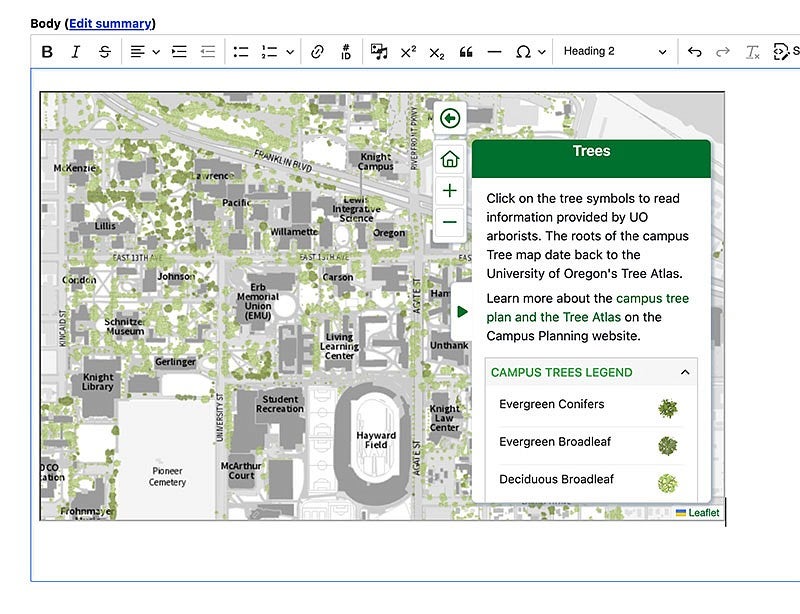
Task: Zoom out on the campus map
Action: (x=449, y=223)
